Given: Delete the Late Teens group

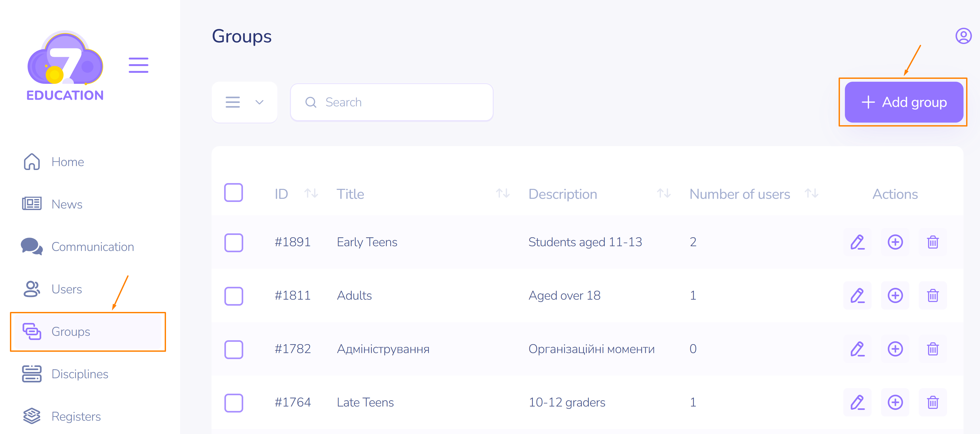Looking at the screenshot, I should [932, 402].
